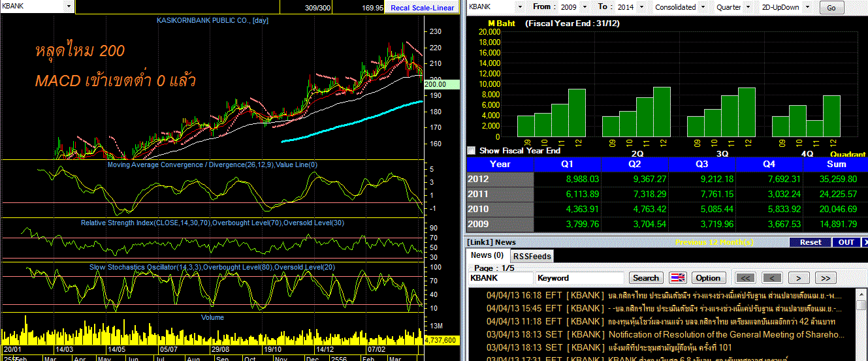Viewport: 868px width, 361px height.
Task: Click the Sum column header
Action: tap(837, 164)
